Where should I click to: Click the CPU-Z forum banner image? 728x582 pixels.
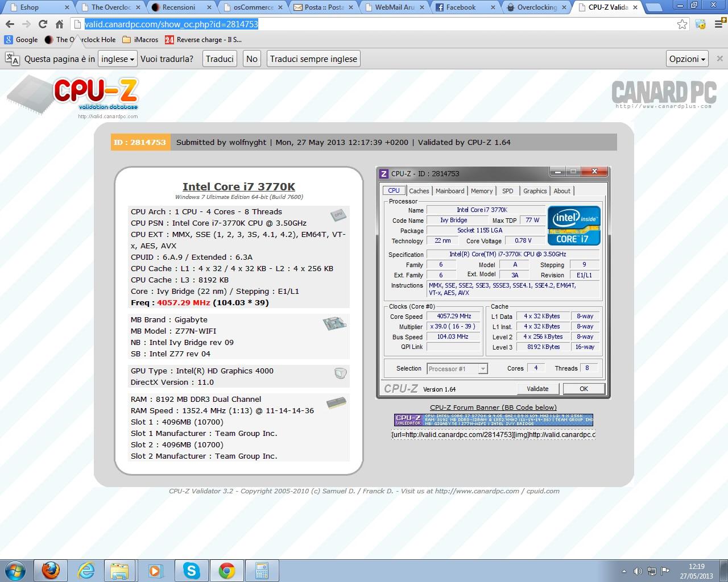coord(493,420)
